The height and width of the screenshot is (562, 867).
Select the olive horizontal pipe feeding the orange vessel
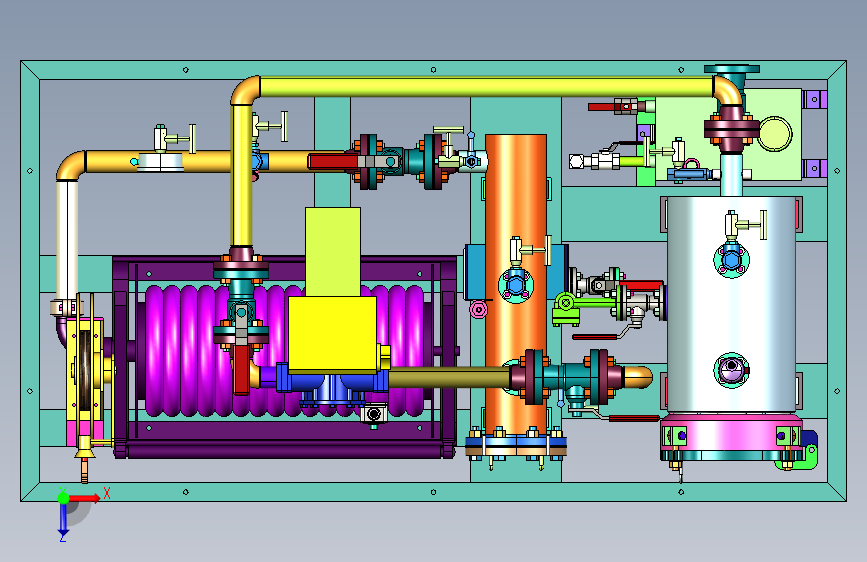tap(449, 378)
